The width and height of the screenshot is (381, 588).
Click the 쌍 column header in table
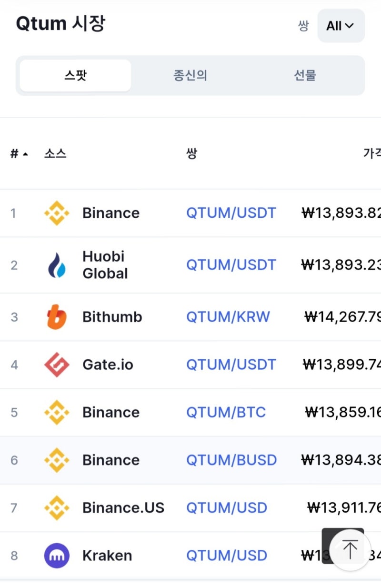pos(191,154)
